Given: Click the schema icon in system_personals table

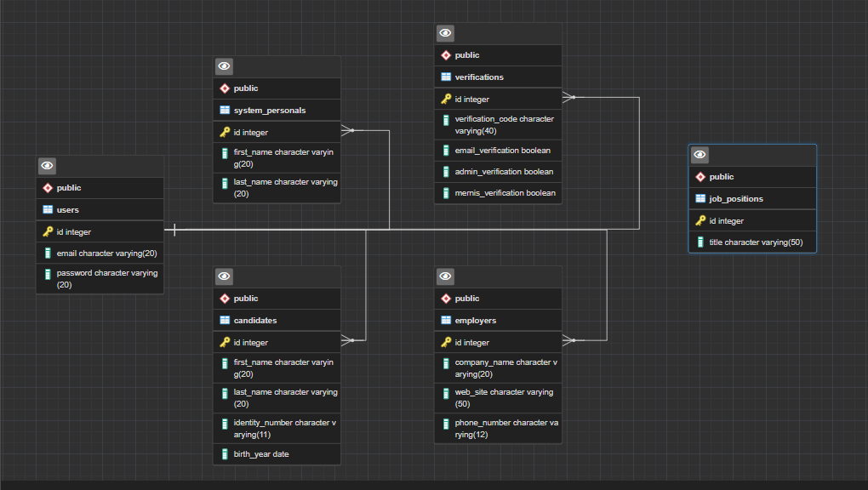Looking at the screenshot, I should pyautogui.click(x=225, y=88).
